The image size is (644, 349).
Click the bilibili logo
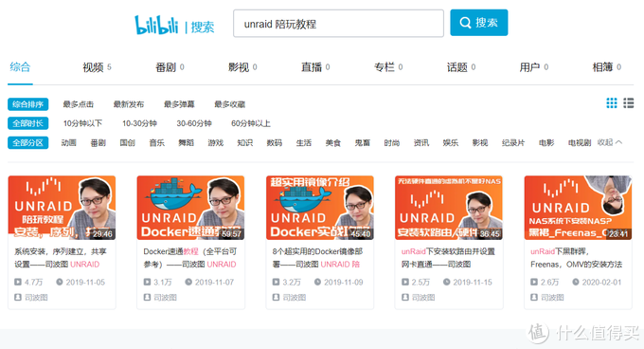pyautogui.click(x=156, y=25)
